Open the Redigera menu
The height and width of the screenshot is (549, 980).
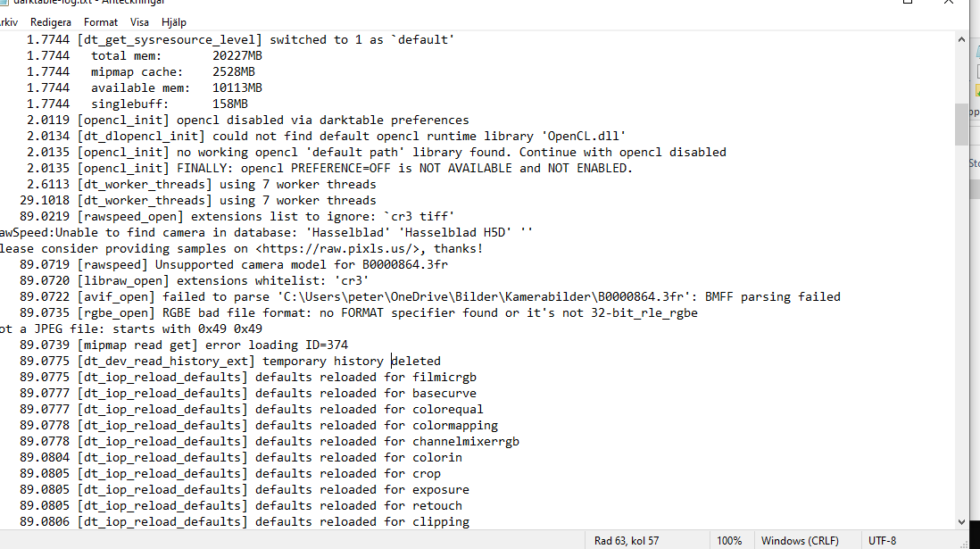click(x=51, y=22)
